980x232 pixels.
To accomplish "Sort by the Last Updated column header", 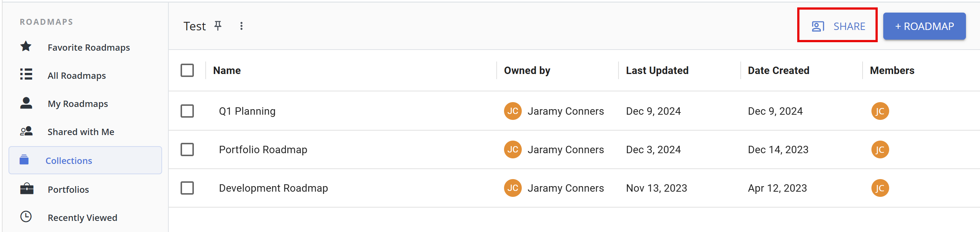I will click(x=657, y=70).
